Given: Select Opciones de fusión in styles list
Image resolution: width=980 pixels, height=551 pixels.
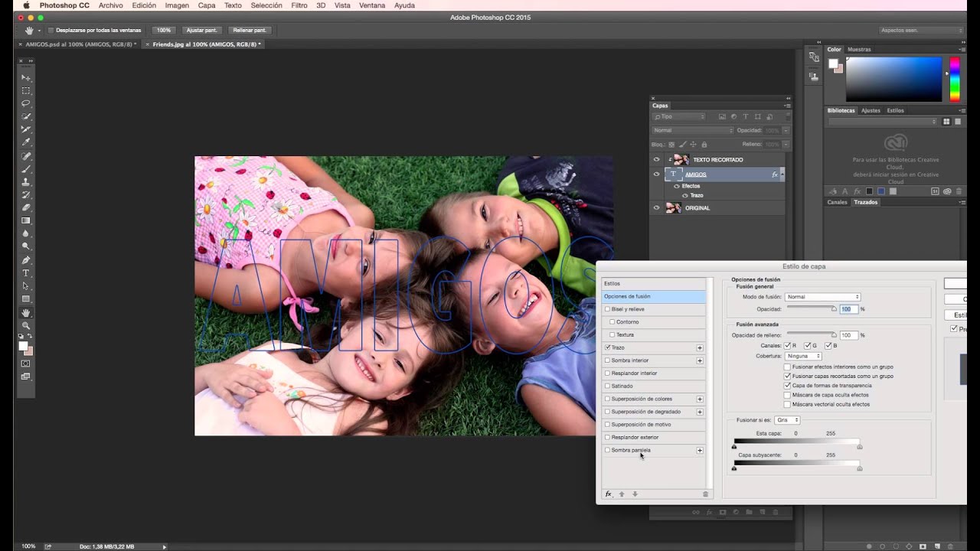Looking at the screenshot, I should coord(654,296).
